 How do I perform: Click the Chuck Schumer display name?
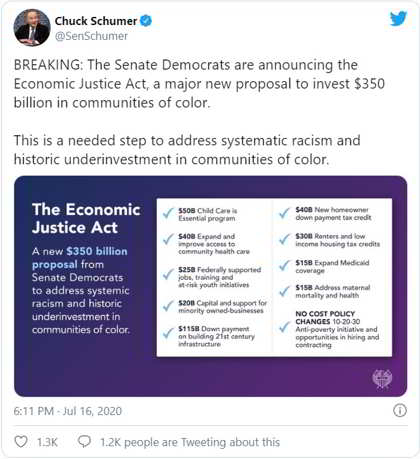[x=96, y=21]
